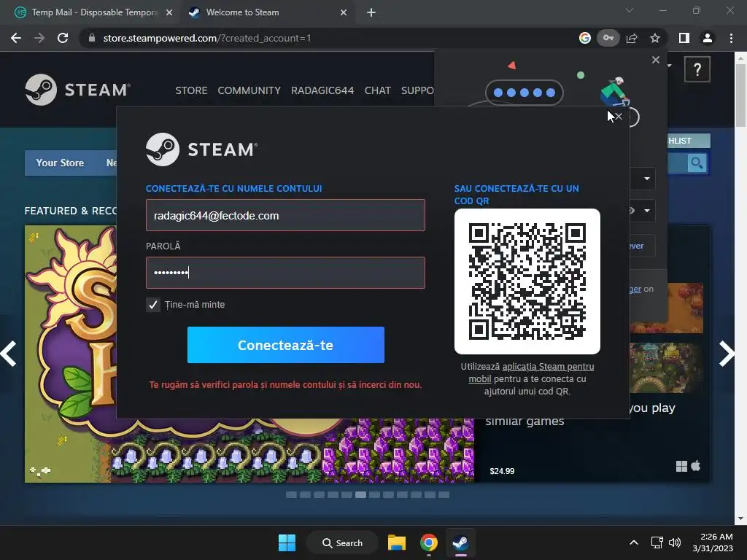Open Chrome profile icon
Image resolution: width=747 pixels, height=560 pixels.
point(708,38)
